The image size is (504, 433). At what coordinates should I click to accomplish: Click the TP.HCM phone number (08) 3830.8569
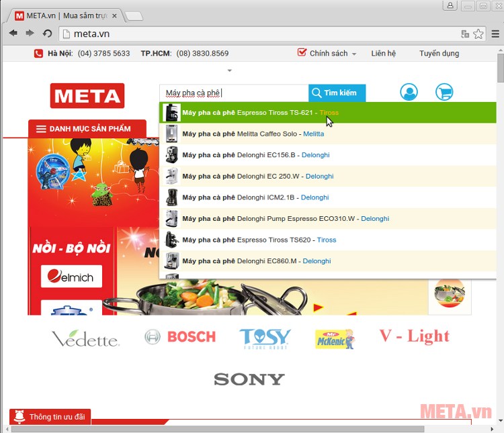click(202, 53)
